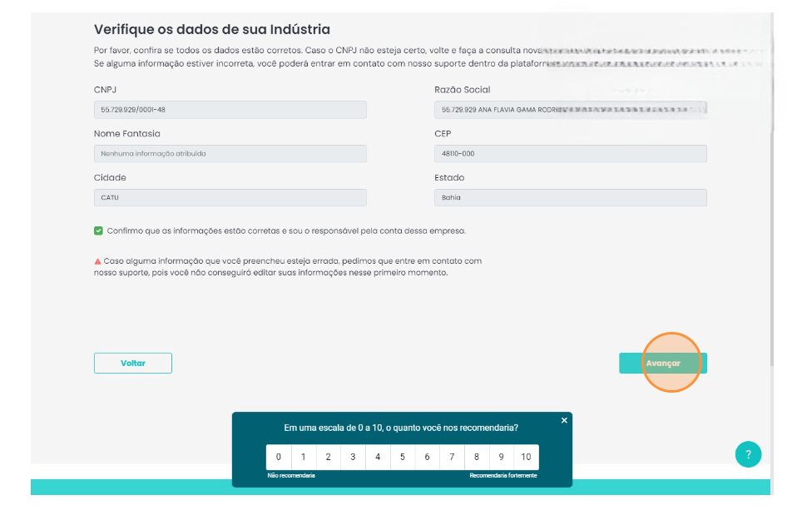
Task: Rate 3 on the recommendation scale
Action: (x=353, y=457)
